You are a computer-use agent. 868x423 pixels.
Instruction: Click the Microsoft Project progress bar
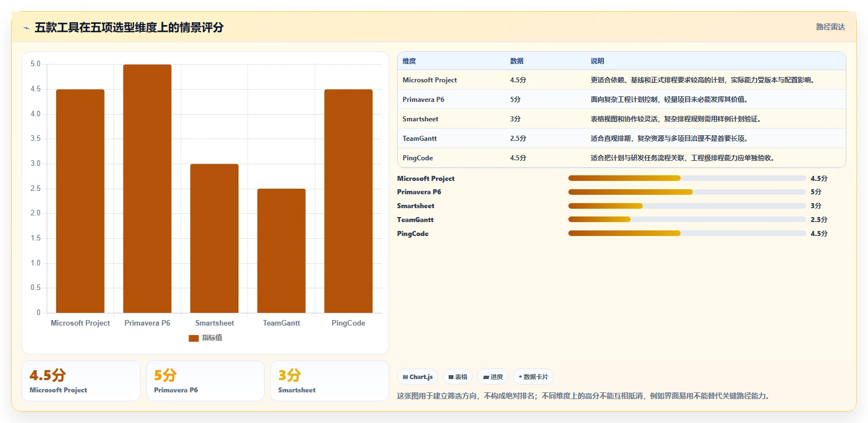point(687,178)
